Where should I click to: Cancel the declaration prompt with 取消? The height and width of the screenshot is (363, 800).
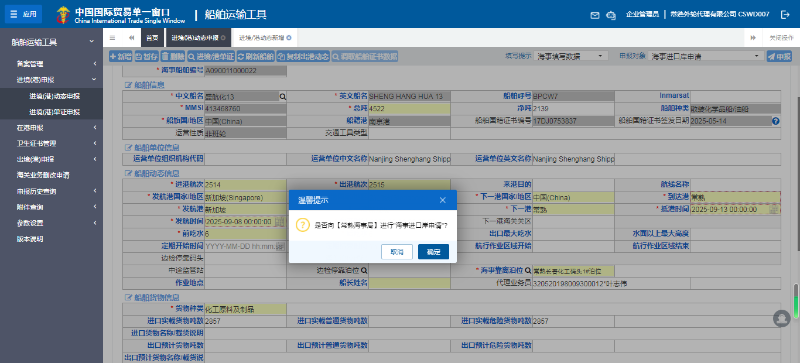(x=396, y=252)
